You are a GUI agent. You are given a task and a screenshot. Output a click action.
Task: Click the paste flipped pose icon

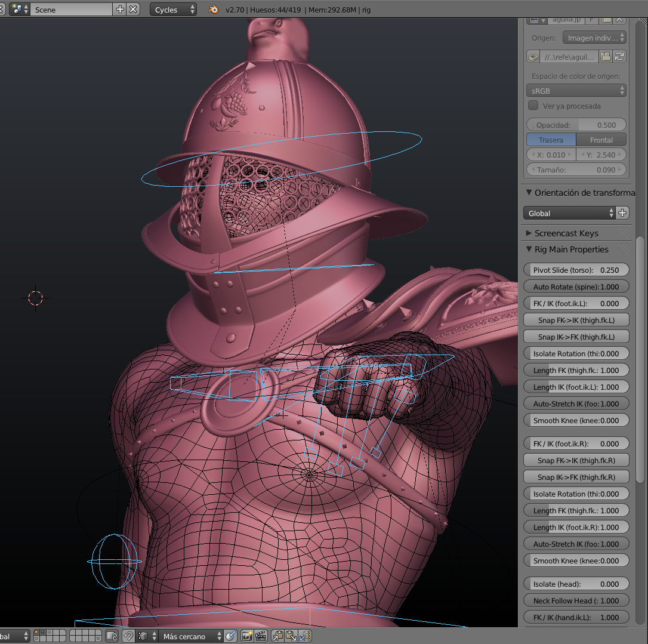pyautogui.click(x=304, y=636)
